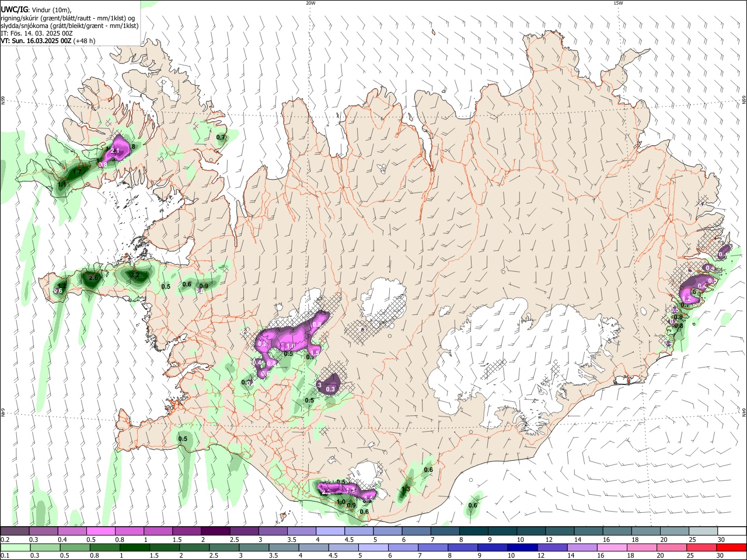747x560 pixels.
Task: Select the darkest green 1–1.5 swatch, lower legend row
Action: pos(135,547)
